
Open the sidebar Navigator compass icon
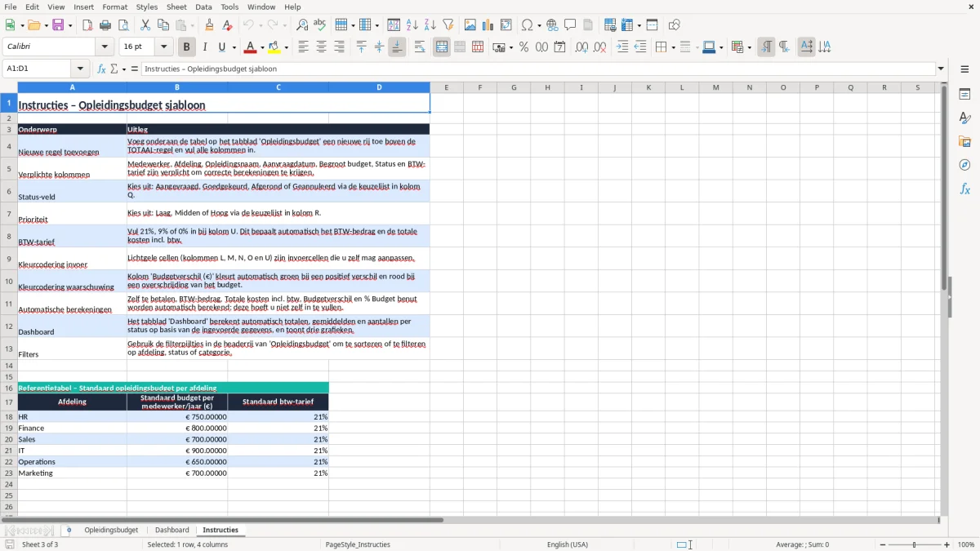(964, 165)
